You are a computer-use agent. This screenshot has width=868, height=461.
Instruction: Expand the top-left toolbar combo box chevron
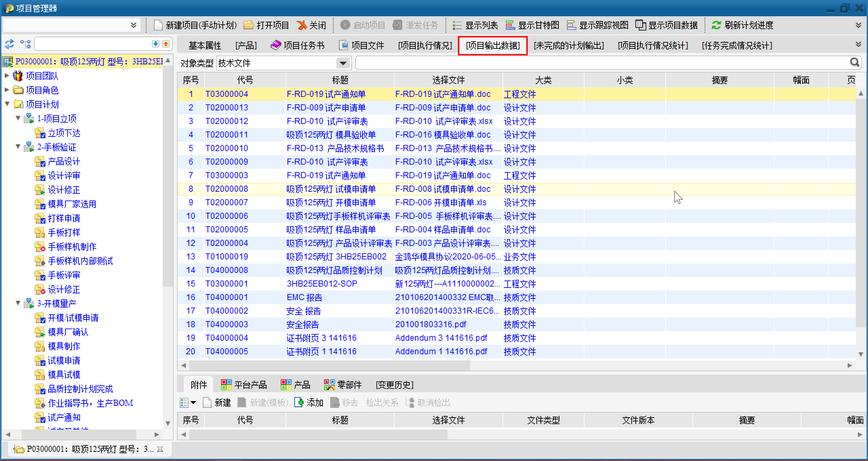click(x=134, y=25)
